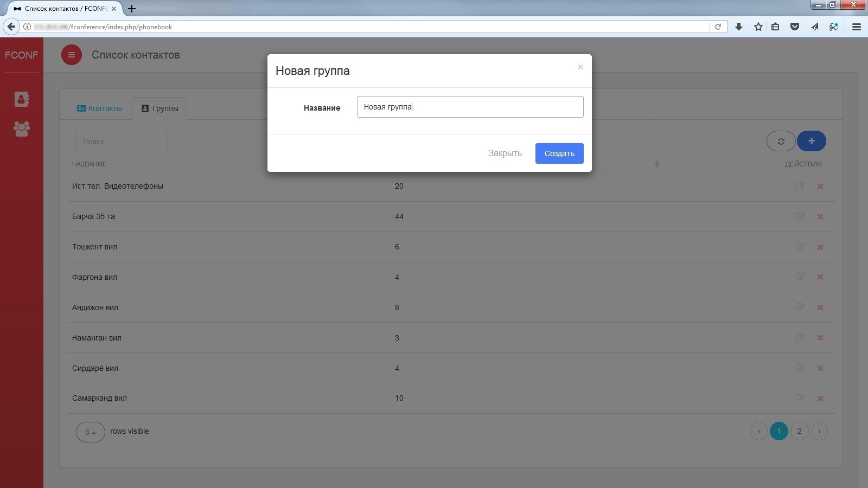
Task: Switch to the Контакты tab
Action: click(99, 108)
